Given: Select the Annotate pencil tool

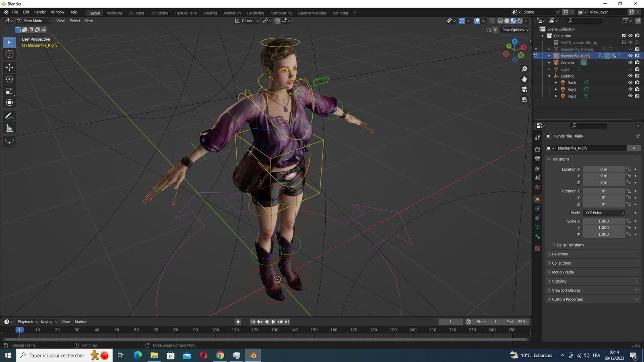Looking at the screenshot, I should click(9, 116).
